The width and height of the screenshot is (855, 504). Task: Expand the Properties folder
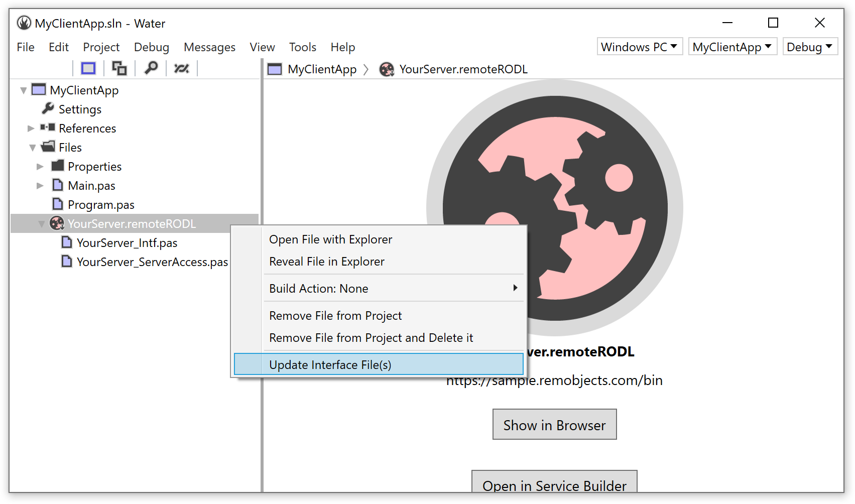point(40,167)
